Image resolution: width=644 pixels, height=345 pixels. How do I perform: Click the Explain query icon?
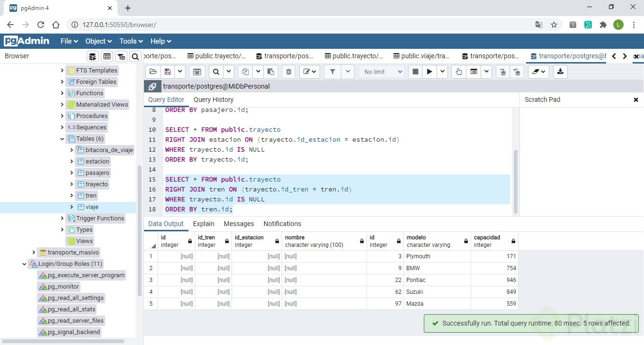coord(458,72)
